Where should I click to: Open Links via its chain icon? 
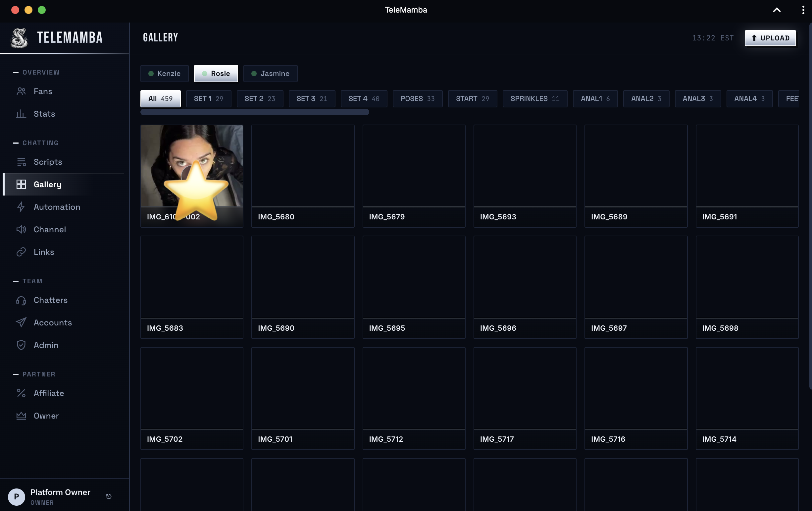[21, 253]
